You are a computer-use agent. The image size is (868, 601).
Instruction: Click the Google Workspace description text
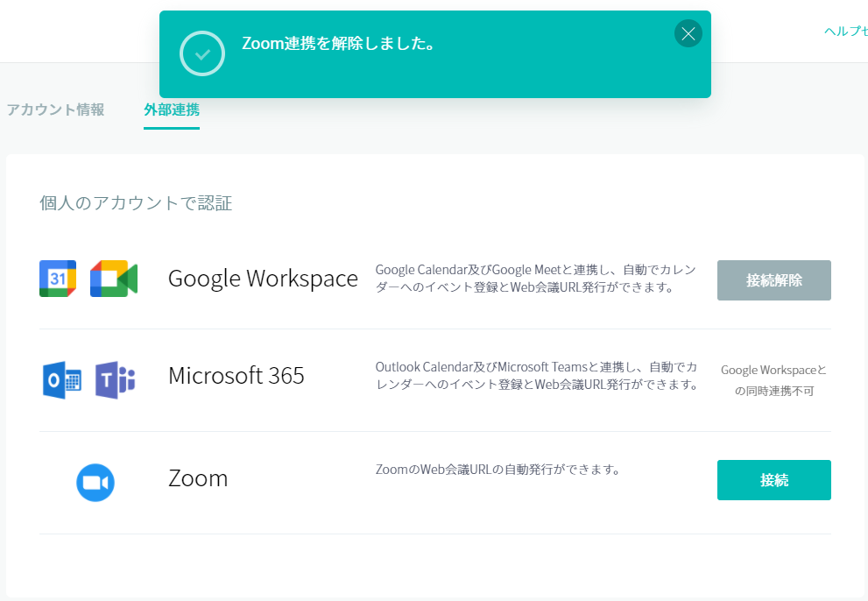click(536, 279)
